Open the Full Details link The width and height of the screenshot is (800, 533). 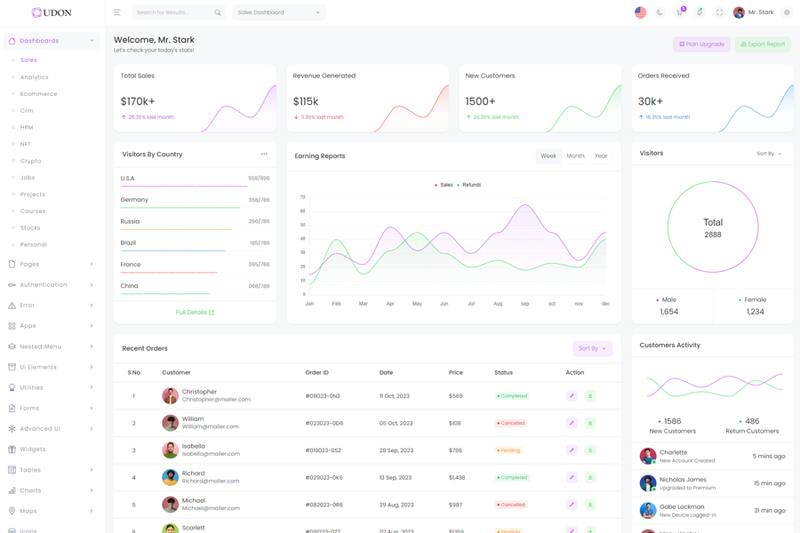click(195, 312)
